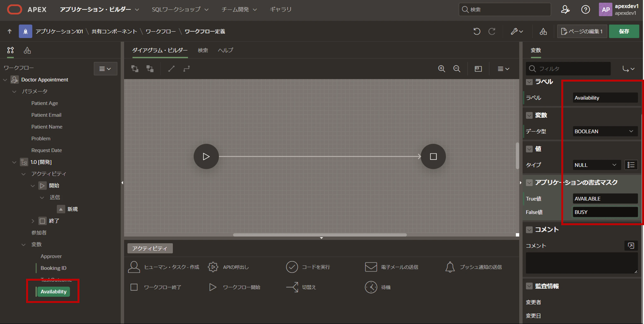Click the Human Task Create activity icon
Image resolution: width=644 pixels, height=324 pixels.
[134, 267]
